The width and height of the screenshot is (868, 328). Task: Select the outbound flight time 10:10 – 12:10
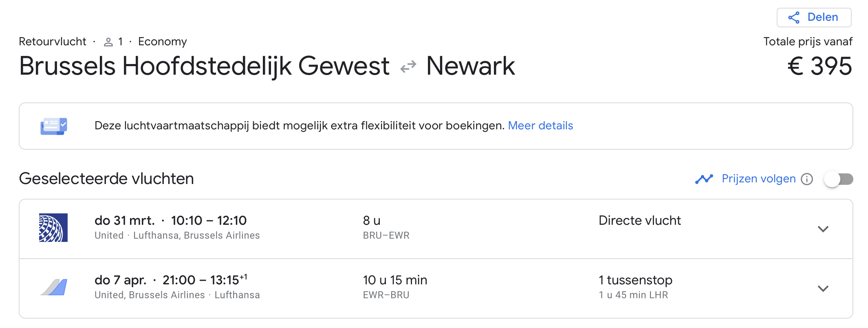pyautogui.click(x=209, y=221)
